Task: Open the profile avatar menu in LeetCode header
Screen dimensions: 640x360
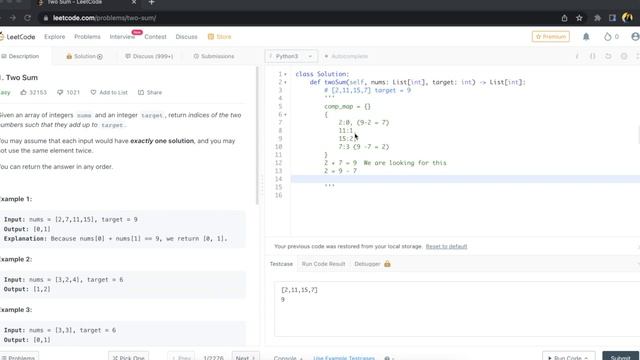Action: [x=635, y=37]
